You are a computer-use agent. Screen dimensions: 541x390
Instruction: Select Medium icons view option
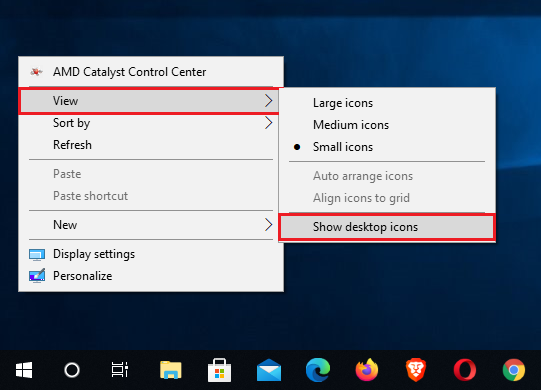point(387,125)
